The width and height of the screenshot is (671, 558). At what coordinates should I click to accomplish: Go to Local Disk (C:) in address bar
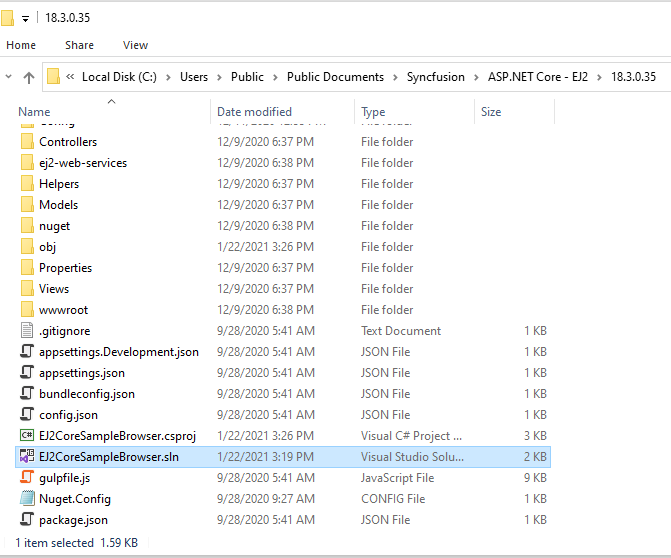pos(119,77)
